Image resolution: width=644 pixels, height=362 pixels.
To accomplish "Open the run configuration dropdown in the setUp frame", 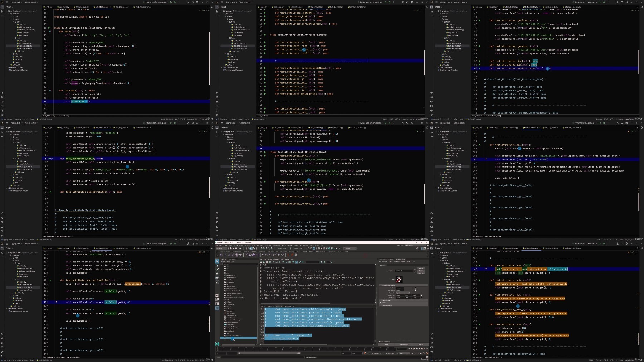I will coord(156,2).
